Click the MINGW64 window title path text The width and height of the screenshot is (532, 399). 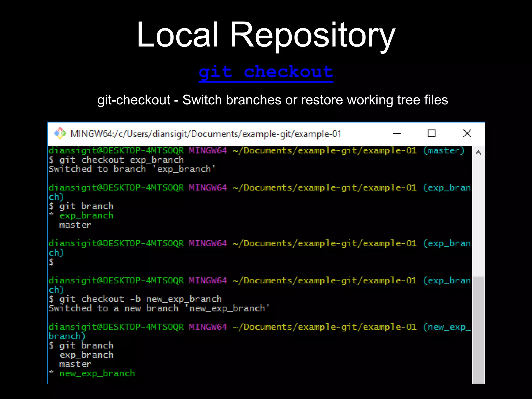(206, 134)
